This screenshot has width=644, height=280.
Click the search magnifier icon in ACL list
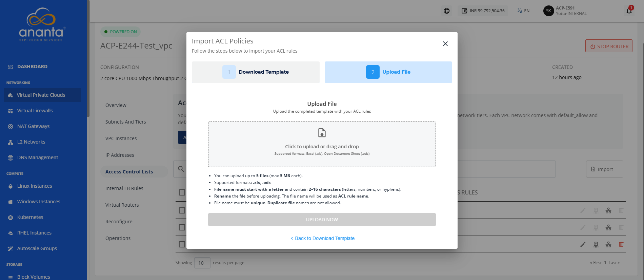tap(181, 169)
